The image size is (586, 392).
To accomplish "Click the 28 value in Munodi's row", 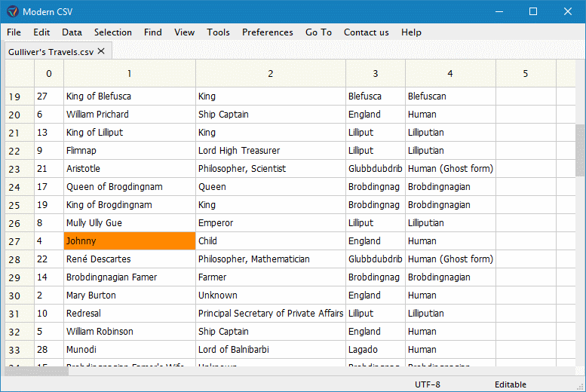I will pos(49,350).
